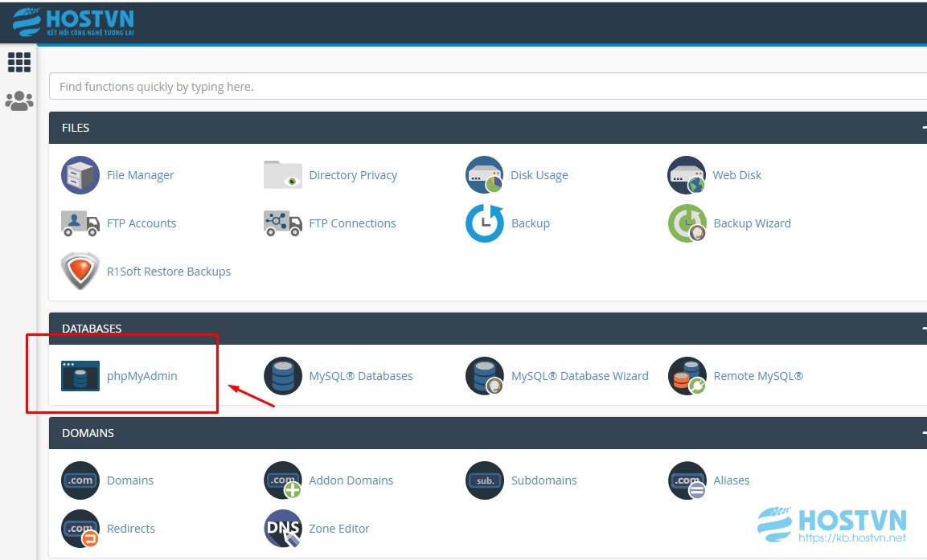The height and width of the screenshot is (560, 927).
Task: Click the Disk Usage pie chart icon
Action: tap(485, 175)
